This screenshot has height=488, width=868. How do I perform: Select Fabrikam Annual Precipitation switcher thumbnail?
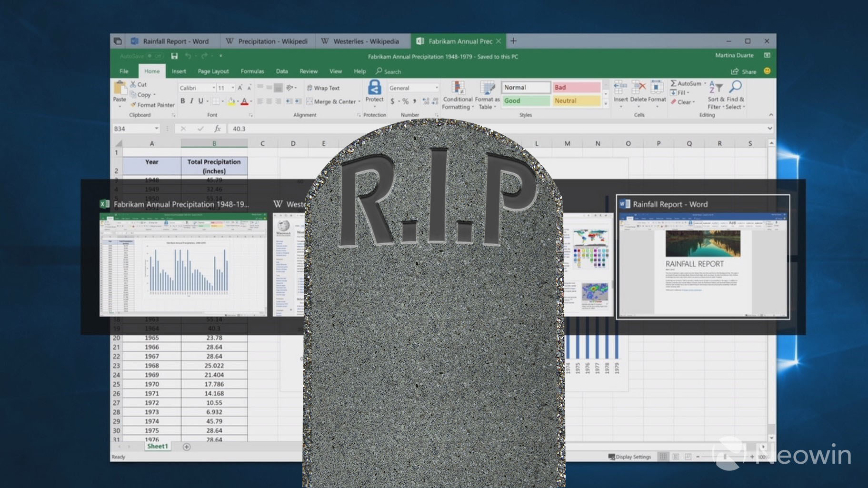pyautogui.click(x=183, y=265)
